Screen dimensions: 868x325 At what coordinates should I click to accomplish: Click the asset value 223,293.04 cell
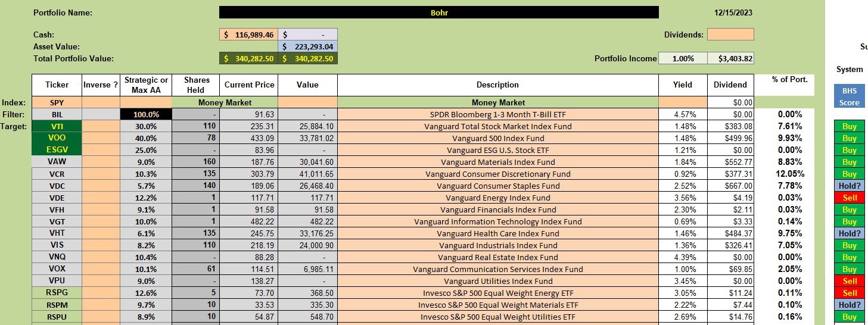pos(307,46)
